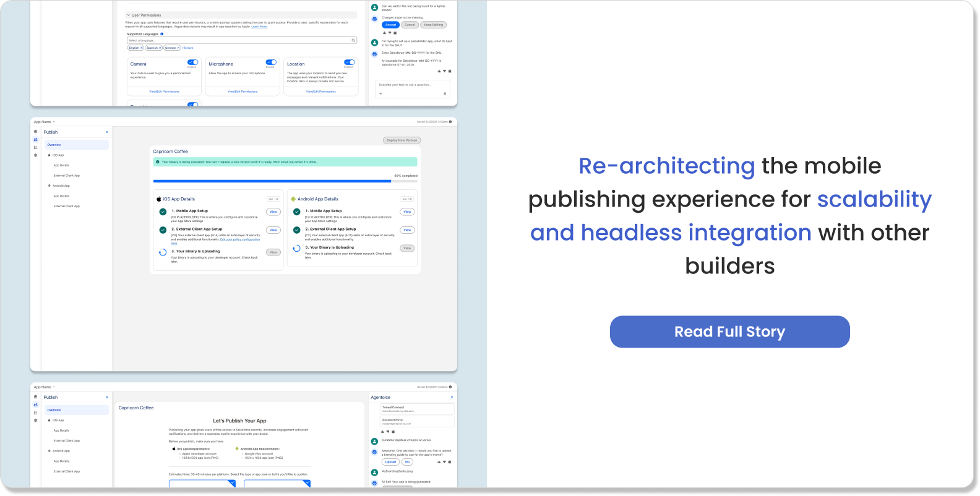
Task: Accept the theming changes
Action: coord(390,25)
